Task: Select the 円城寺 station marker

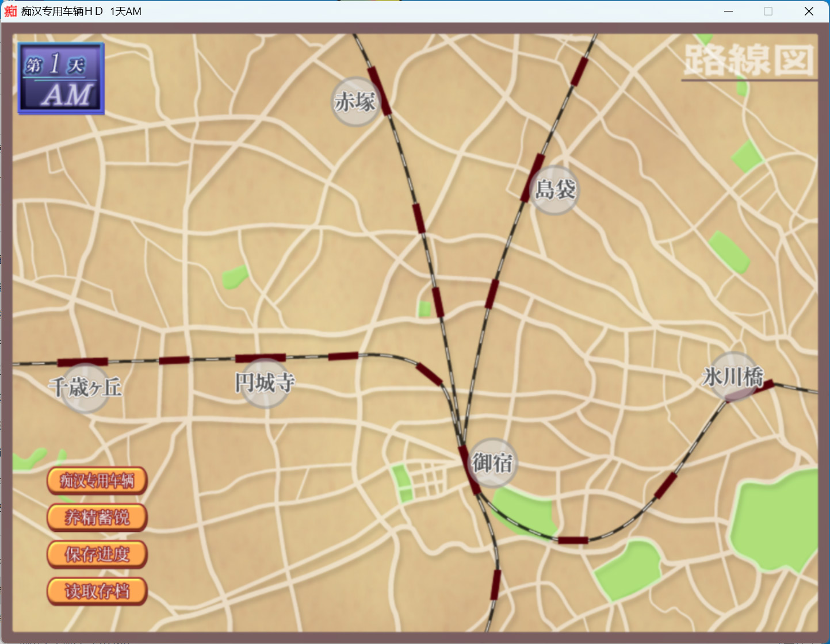Action: pos(265,383)
